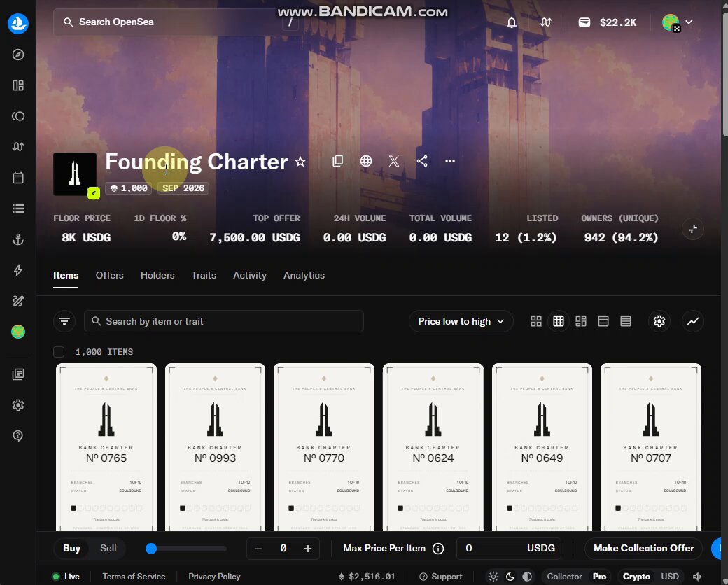Enable the light theme sun icon
Viewport: 728px width, 585px height.
tap(493, 577)
